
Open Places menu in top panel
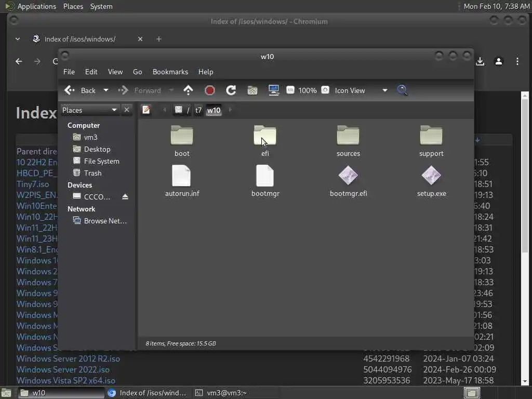[x=73, y=6]
